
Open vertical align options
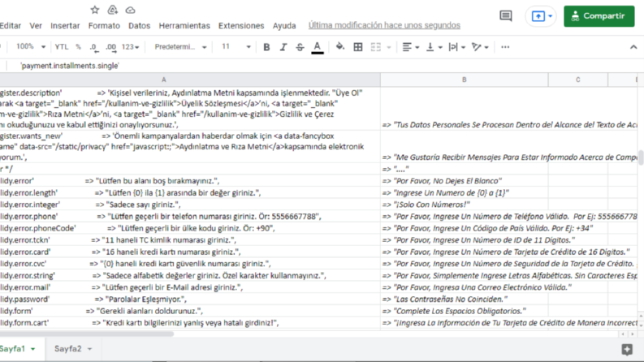point(434,47)
